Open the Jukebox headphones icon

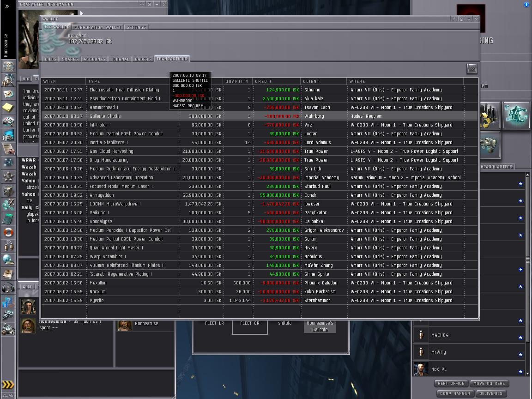tap(8, 288)
